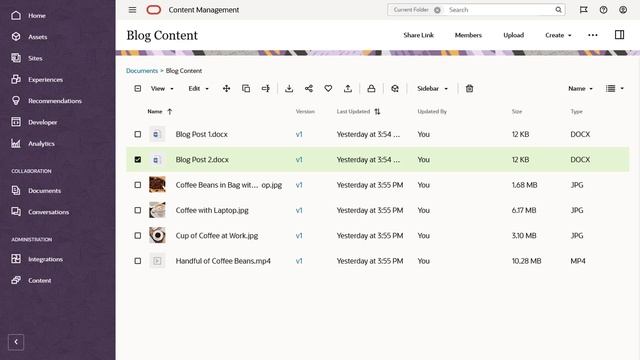Open the Coffee Beans in Bag thumbnail
The height and width of the screenshot is (360, 640).
(157, 184)
